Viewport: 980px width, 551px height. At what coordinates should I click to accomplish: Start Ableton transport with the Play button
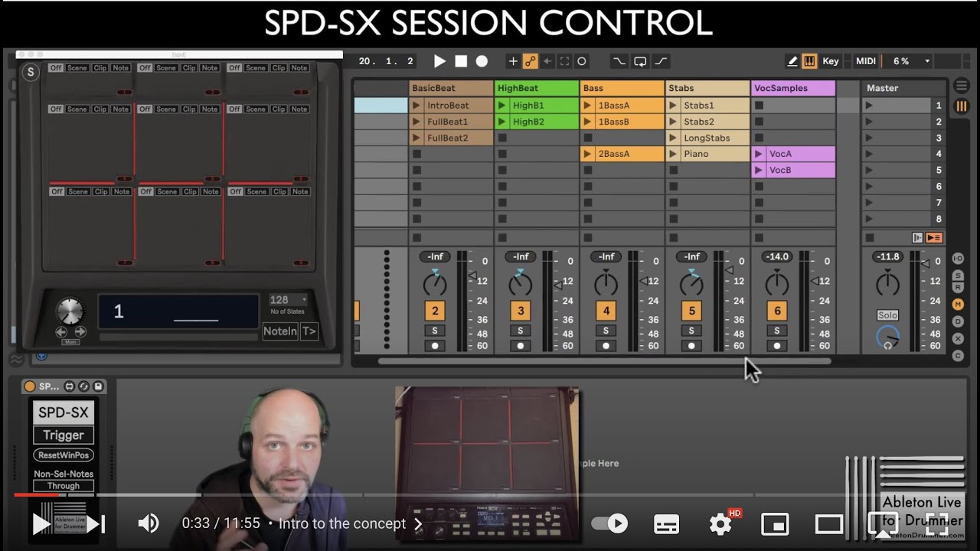pyautogui.click(x=439, y=61)
